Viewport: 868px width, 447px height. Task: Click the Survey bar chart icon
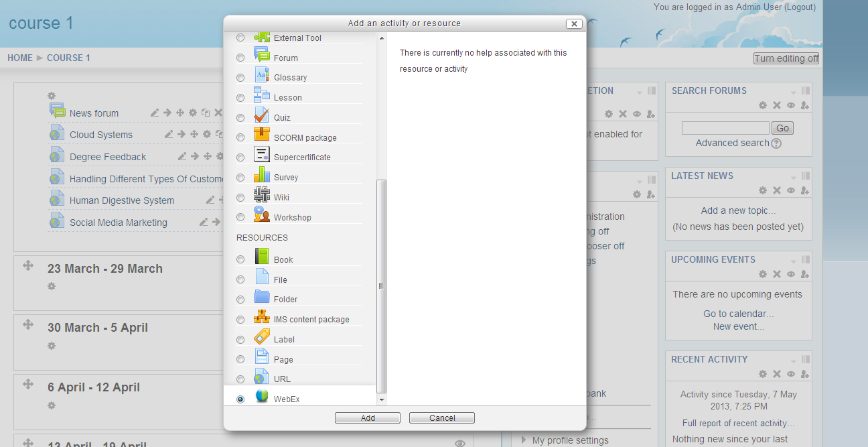point(261,175)
